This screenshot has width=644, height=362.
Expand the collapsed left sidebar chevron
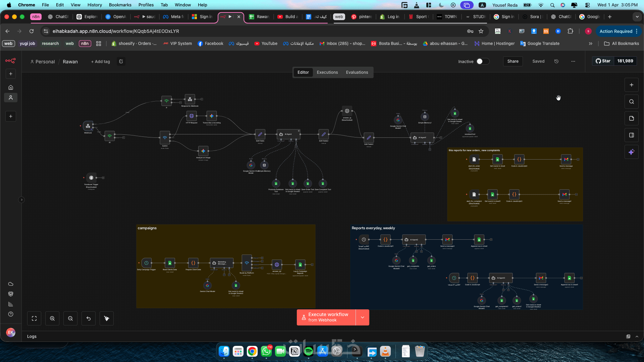(x=21, y=200)
